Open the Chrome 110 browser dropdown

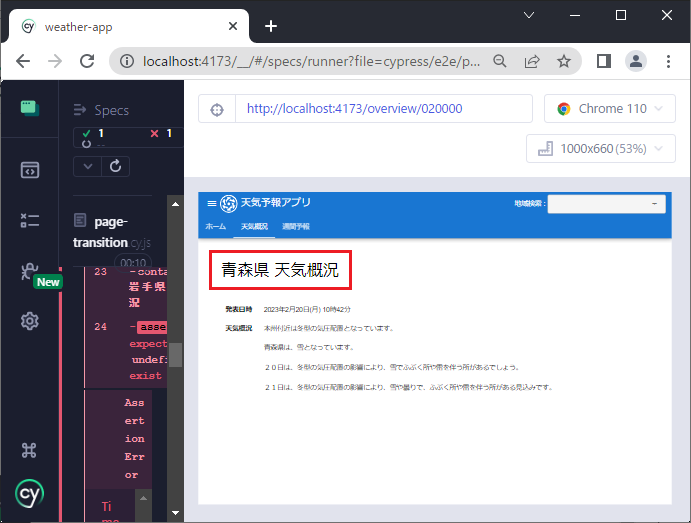609,108
